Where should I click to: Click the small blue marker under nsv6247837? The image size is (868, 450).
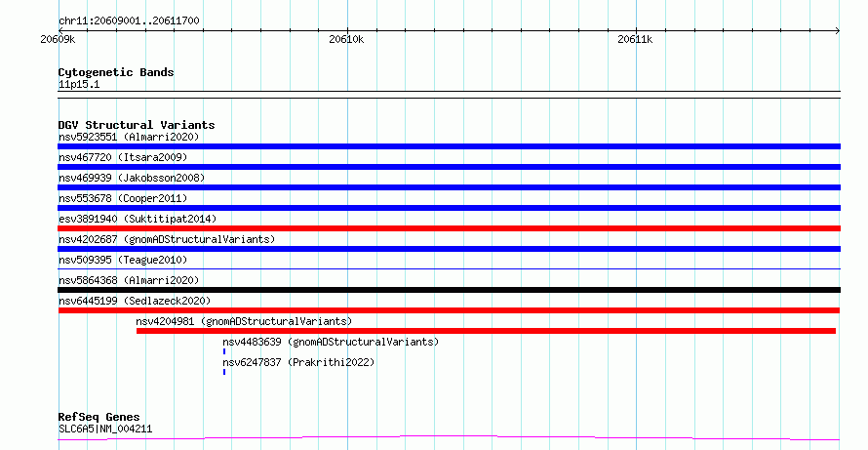(x=224, y=372)
